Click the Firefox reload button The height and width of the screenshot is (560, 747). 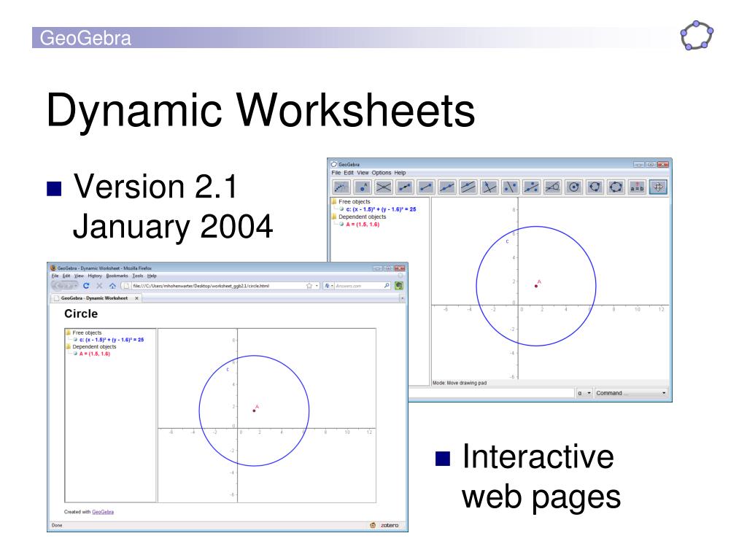click(86, 286)
